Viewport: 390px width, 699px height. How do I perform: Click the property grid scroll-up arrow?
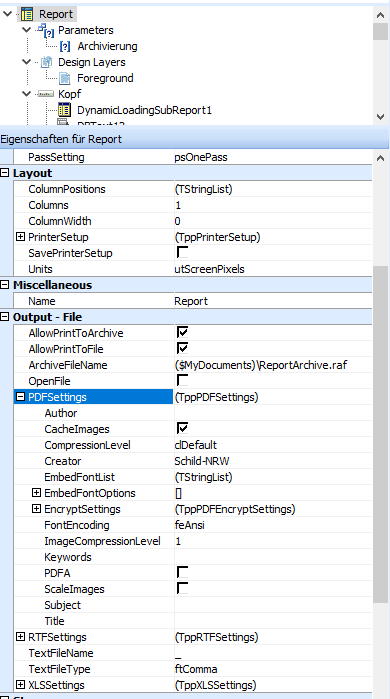(x=381, y=158)
